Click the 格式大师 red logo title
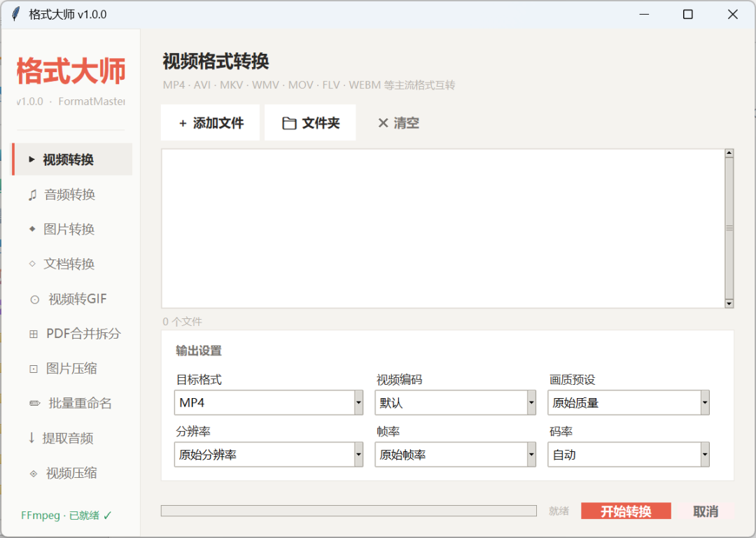Image resolution: width=756 pixels, height=538 pixels. click(71, 71)
